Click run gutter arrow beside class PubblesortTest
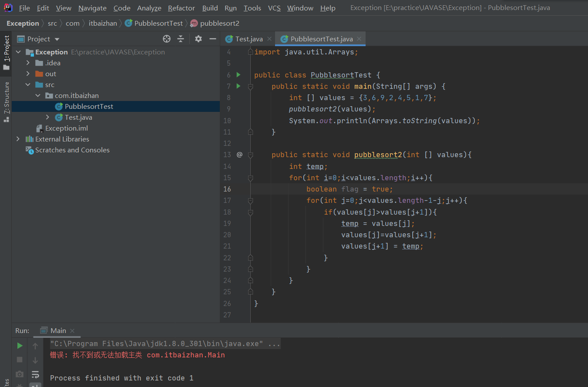 (239, 75)
